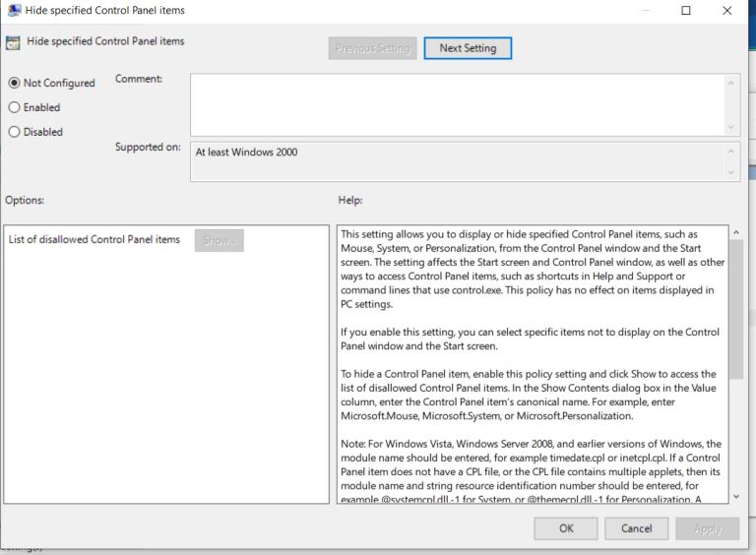Click the Comment box scroll up arrow
The width and height of the screenshot is (756, 555).
731,84
